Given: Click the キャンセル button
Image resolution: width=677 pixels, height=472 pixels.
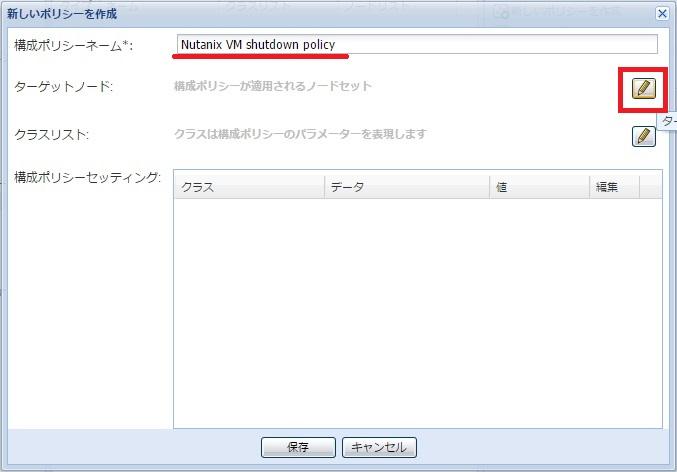Looking at the screenshot, I should click(x=379, y=447).
